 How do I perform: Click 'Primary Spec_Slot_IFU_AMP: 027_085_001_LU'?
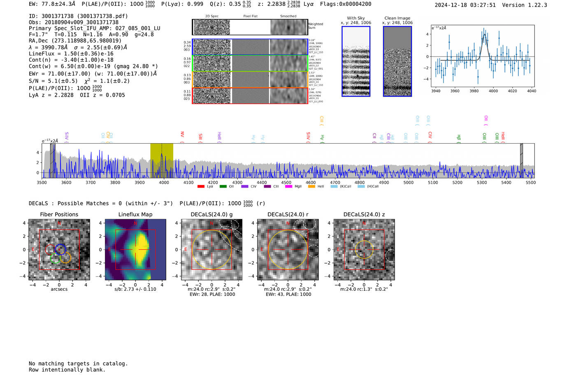tap(95, 28)
